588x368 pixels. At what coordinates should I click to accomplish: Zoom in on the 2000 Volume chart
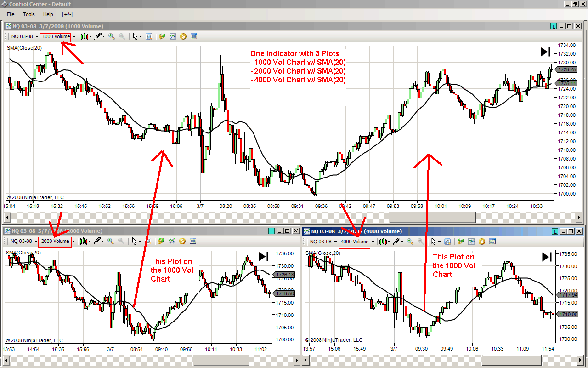tap(111, 241)
